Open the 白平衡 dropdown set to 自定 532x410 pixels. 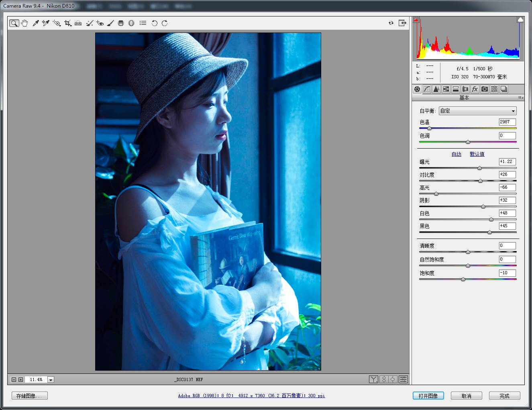click(477, 111)
